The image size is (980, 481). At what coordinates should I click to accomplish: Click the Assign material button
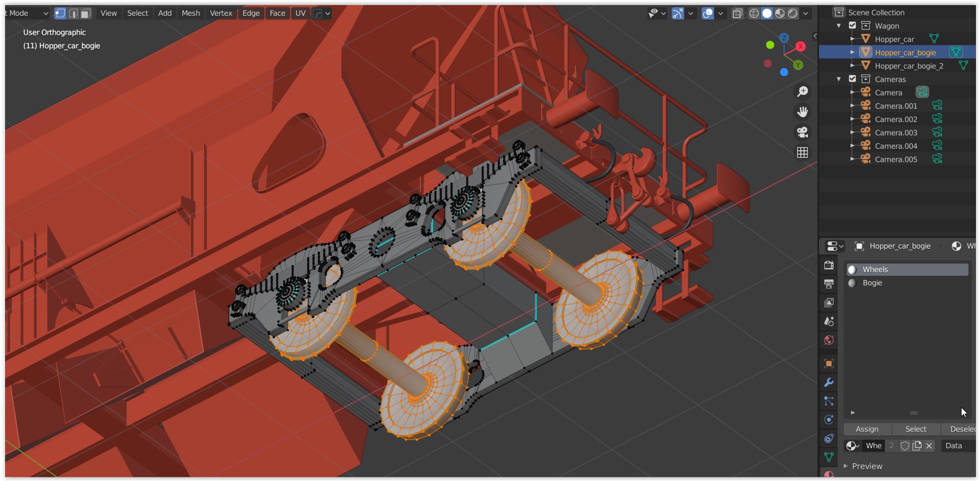pyautogui.click(x=867, y=429)
